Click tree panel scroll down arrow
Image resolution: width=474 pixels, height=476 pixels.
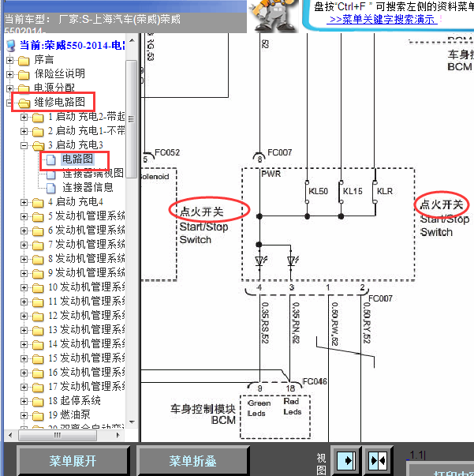tap(132, 422)
